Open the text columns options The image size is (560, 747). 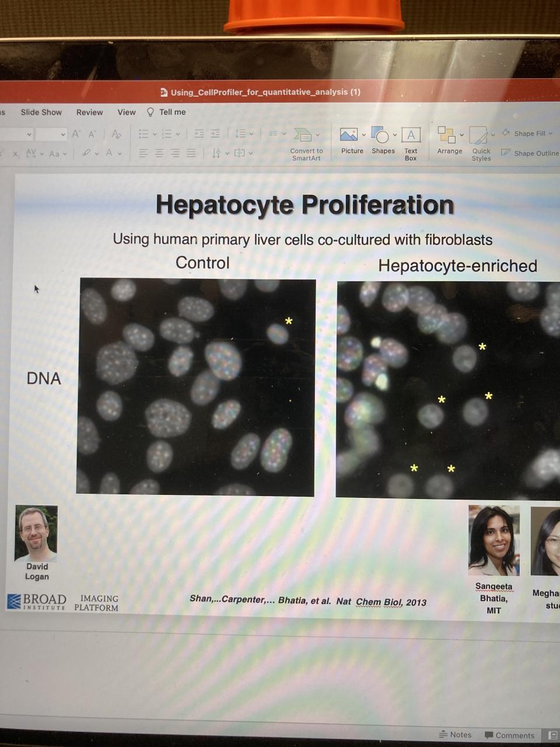pyautogui.click(x=277, y=134)
